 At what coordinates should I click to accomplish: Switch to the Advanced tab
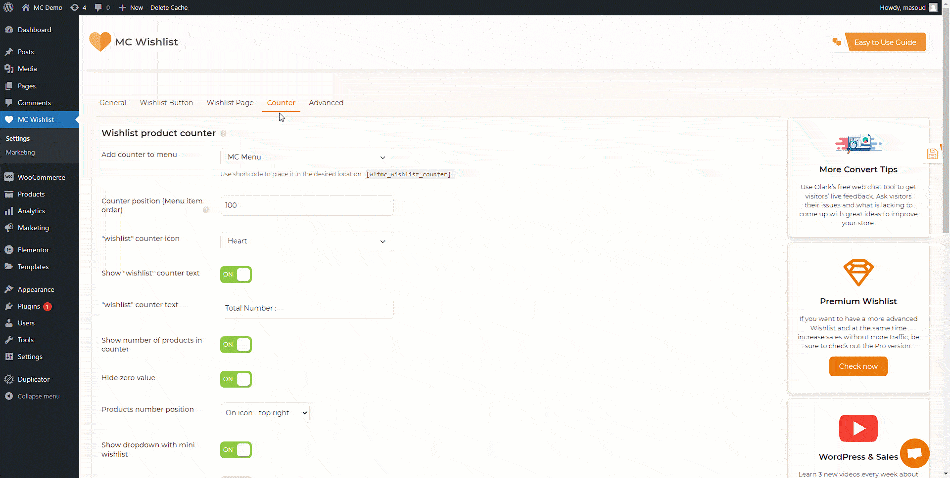click(x=326, y=103)
